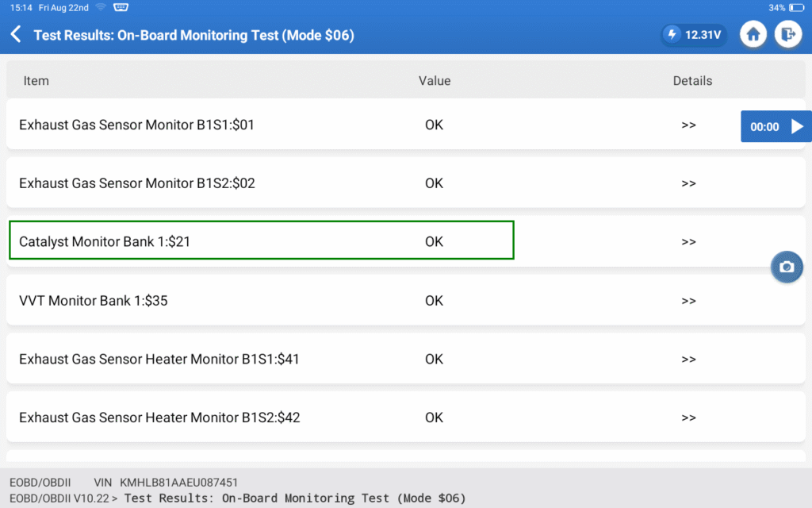Expand Heater Monitor B1S2:$42 details
The height and width of the screenshot is (508, 812).
tap(688, 418)
